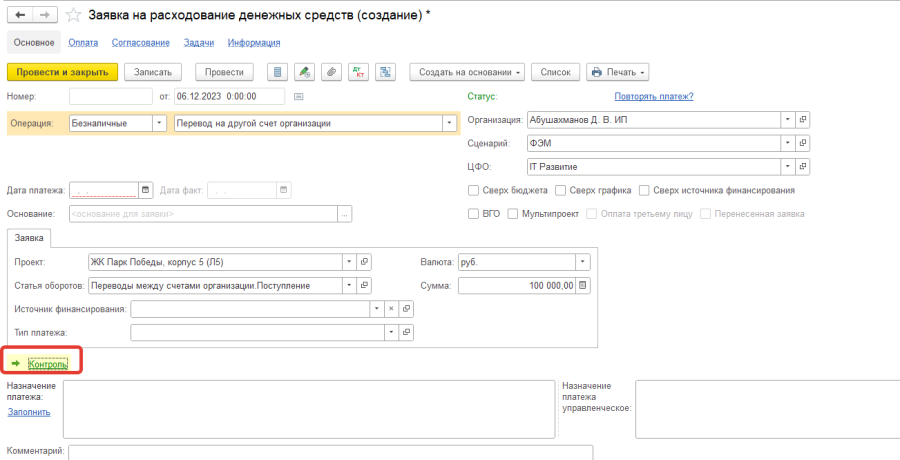Click the Назначение платежа text field
900x460 pixels.
(x=308, y=408)
